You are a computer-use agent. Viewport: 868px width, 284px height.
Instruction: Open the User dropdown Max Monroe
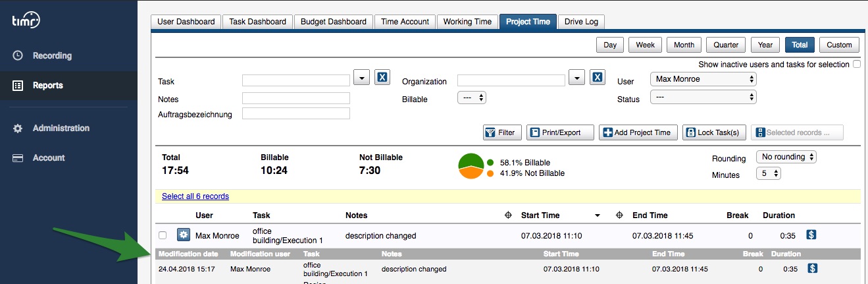click(703, 79)
